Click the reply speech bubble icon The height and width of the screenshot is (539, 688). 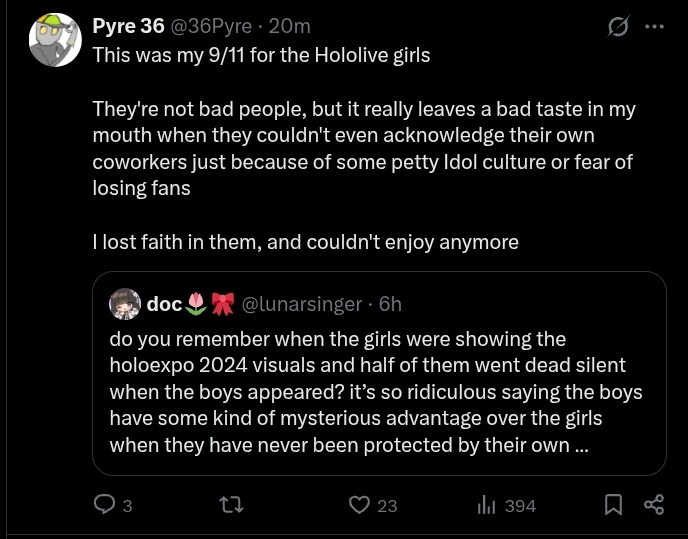[x=104, y=505]
